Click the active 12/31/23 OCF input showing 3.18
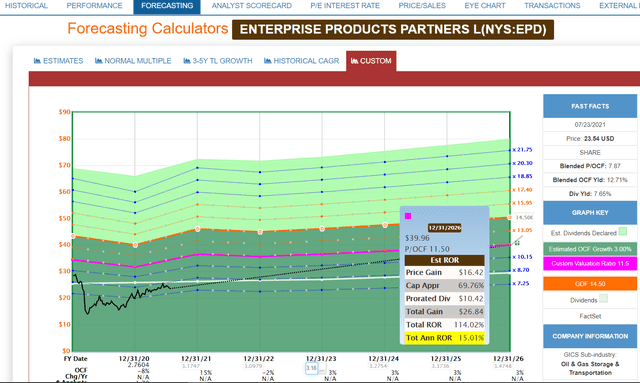This screenshot has height=383, width=640. [311, 368]
